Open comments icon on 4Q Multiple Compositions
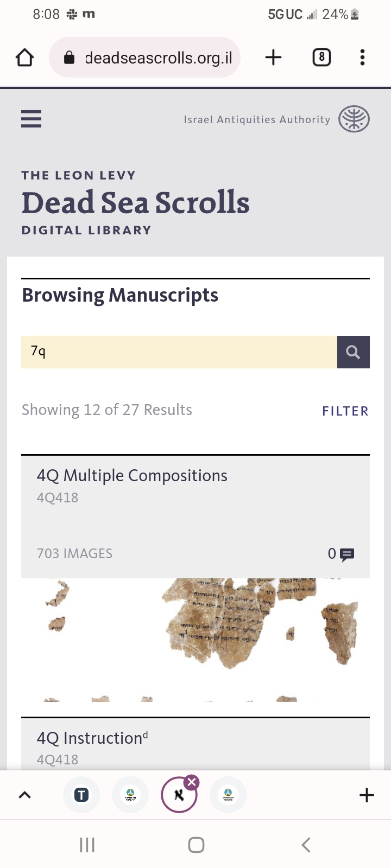The image size is (391, 868). (347, 554)
